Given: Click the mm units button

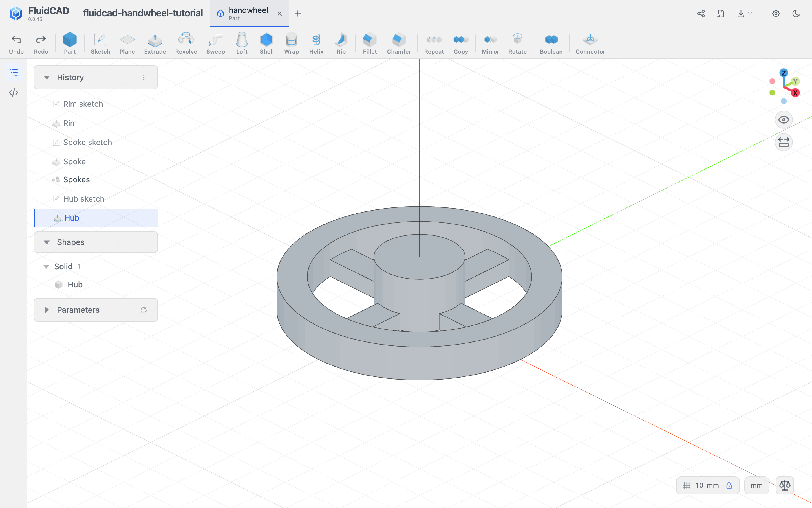Looking at the screenshot, I should pos(756,485).
